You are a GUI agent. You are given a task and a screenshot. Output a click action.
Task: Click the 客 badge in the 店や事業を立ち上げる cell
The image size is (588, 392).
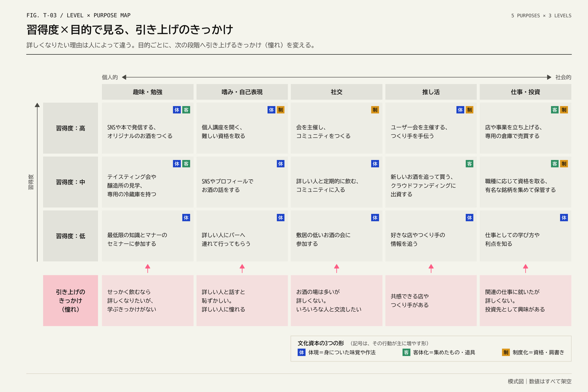[x=554, y=110]
